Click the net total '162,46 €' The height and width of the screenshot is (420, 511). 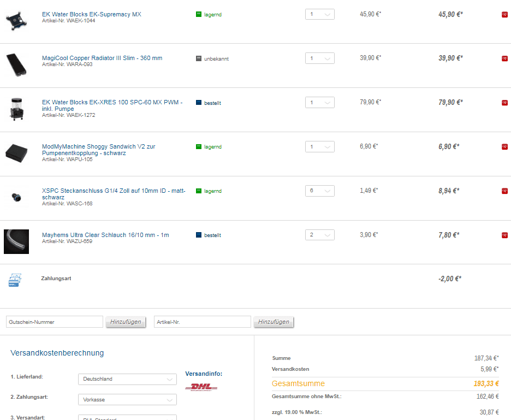488,397
